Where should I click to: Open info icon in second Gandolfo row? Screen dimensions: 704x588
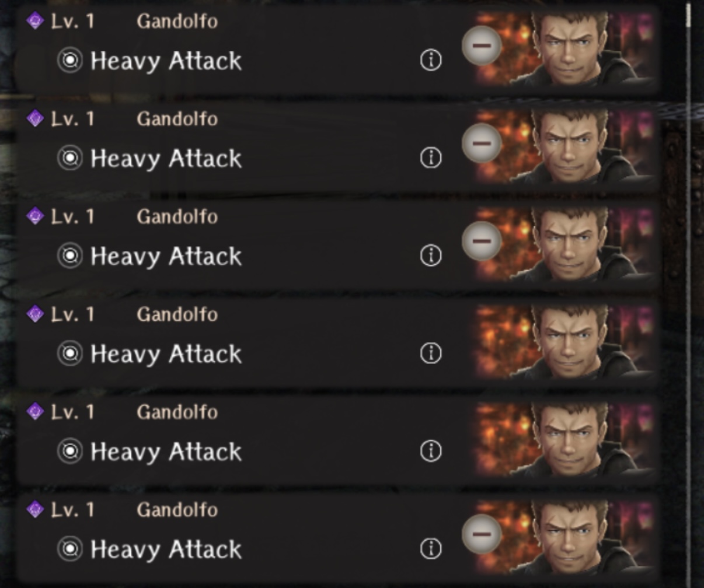click(431, 157)
